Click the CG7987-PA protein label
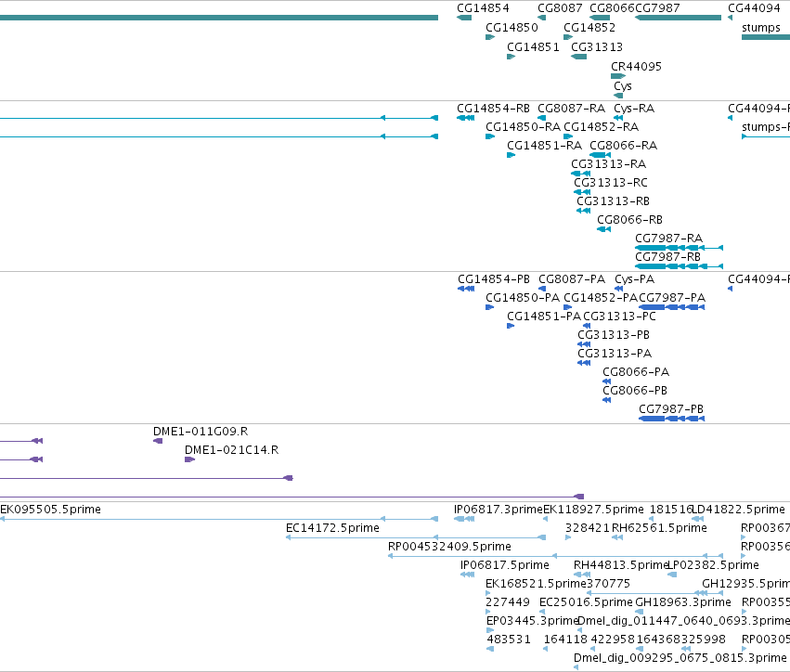Viewport: 790px width, 672px height. tap(672, 298)
